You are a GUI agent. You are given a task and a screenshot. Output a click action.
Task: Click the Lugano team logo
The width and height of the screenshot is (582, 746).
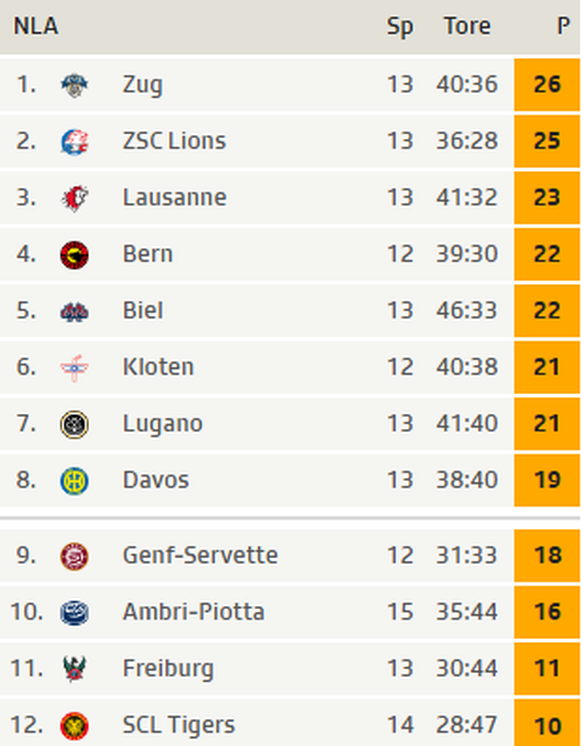click(x=75, y=424)
